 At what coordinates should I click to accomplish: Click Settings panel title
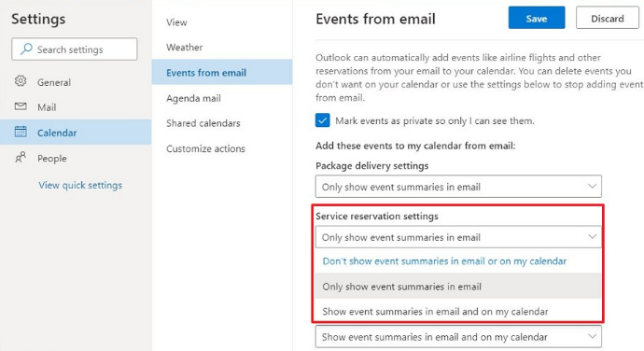pyautogui.click(x=38, y=19)
